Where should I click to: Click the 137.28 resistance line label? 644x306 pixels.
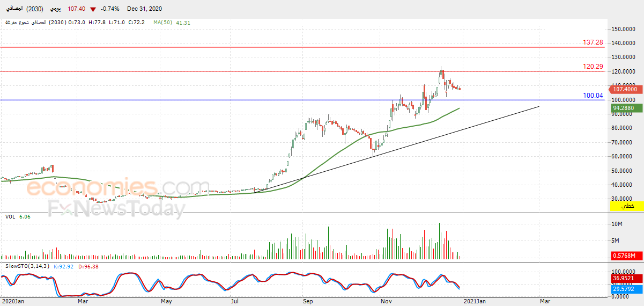(593, 42)
